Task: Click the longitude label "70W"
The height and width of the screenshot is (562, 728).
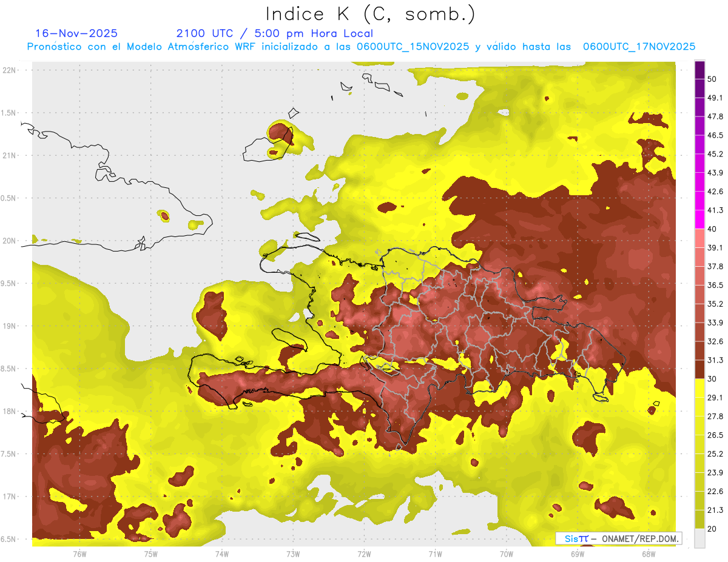Action: coord(506,554)
